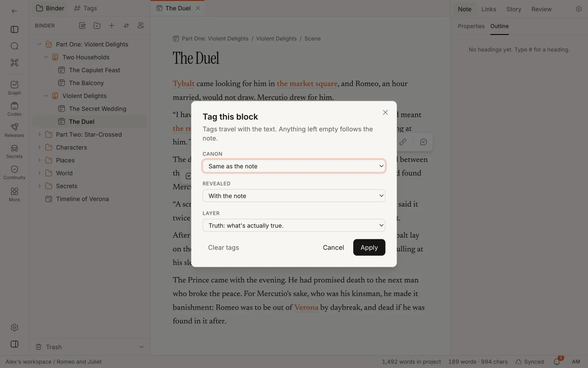Open the Graph view

14,88
